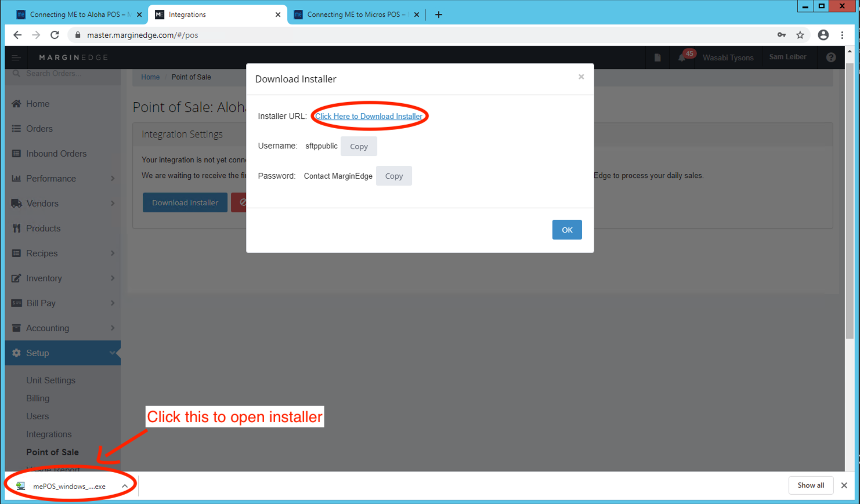860x504 pixels.
Task: Expand the Inventory submenu chevron
Action: (x=113, y=278)
